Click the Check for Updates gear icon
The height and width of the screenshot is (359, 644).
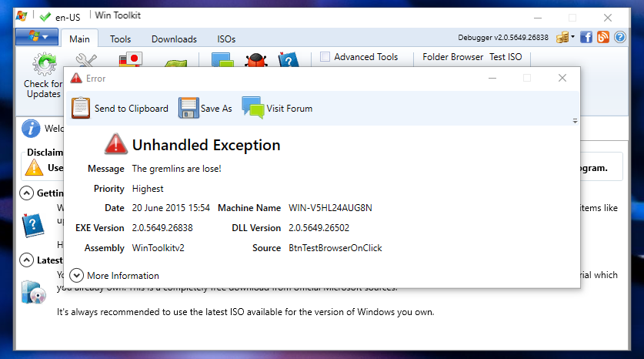coord(45,64)
